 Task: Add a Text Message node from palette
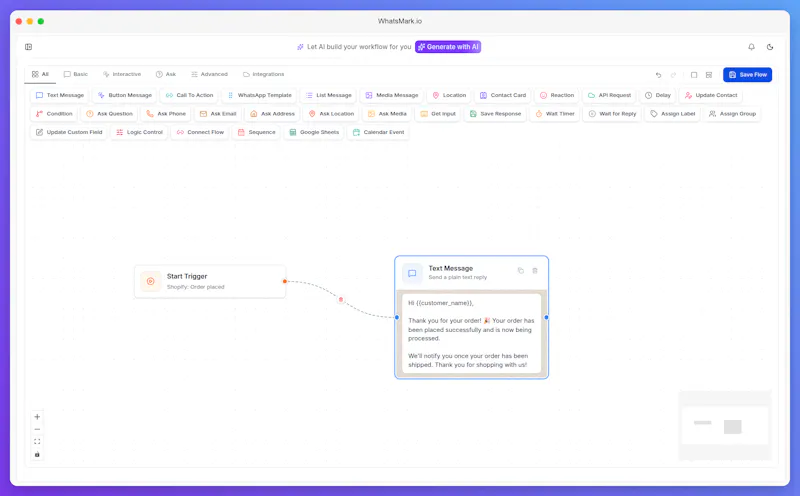60,95
